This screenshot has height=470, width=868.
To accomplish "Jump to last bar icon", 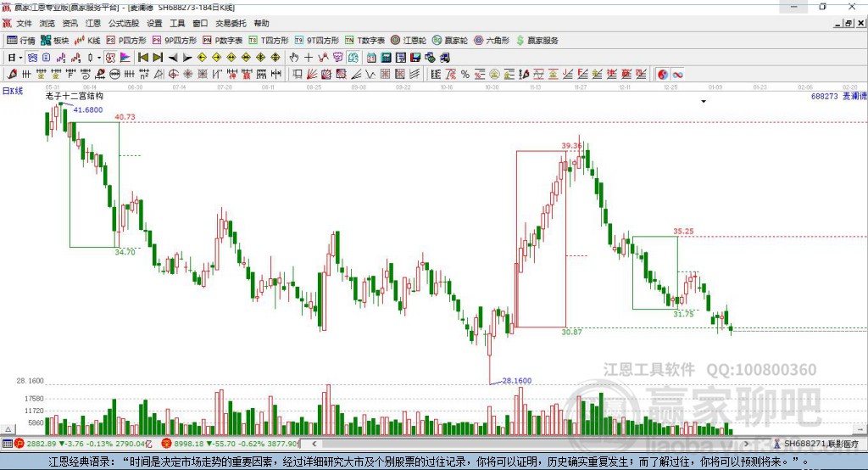I will pyautogui.click(x=158, y=58).
